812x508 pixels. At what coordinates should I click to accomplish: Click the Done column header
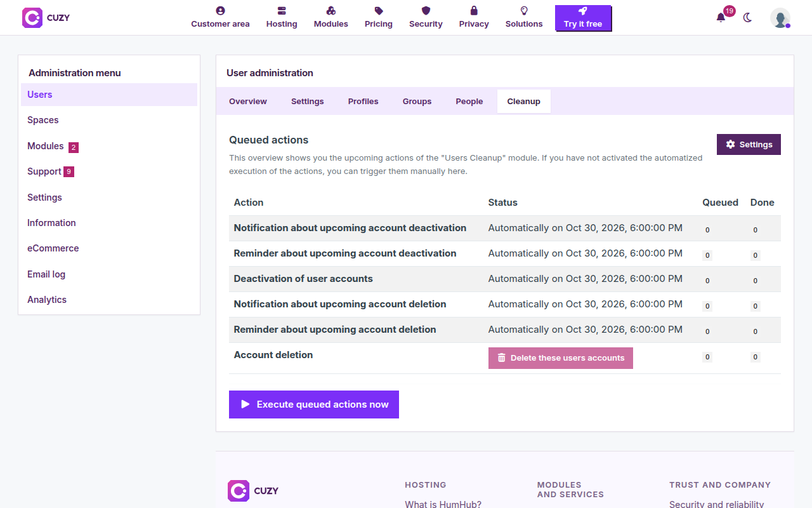[x=763, y=203]
